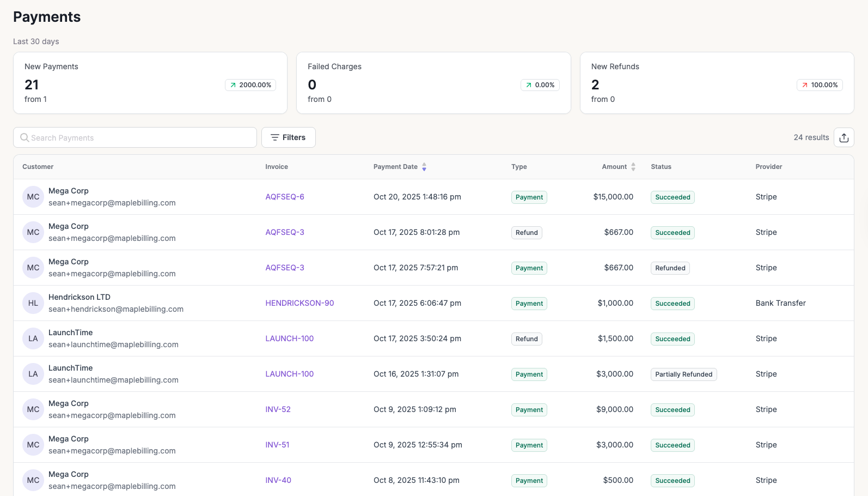
Task: Open the HENDRICKSON-90 invoice link
Action: (x=299, y=303)
